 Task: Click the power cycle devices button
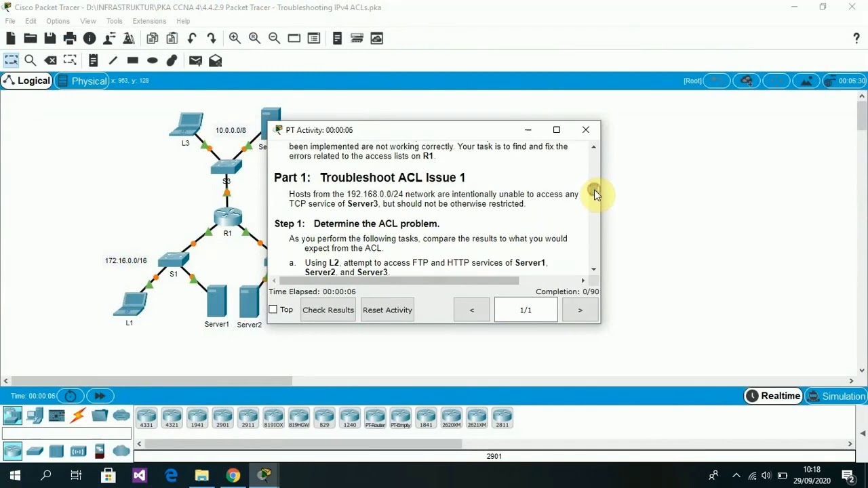coord(71,396)
